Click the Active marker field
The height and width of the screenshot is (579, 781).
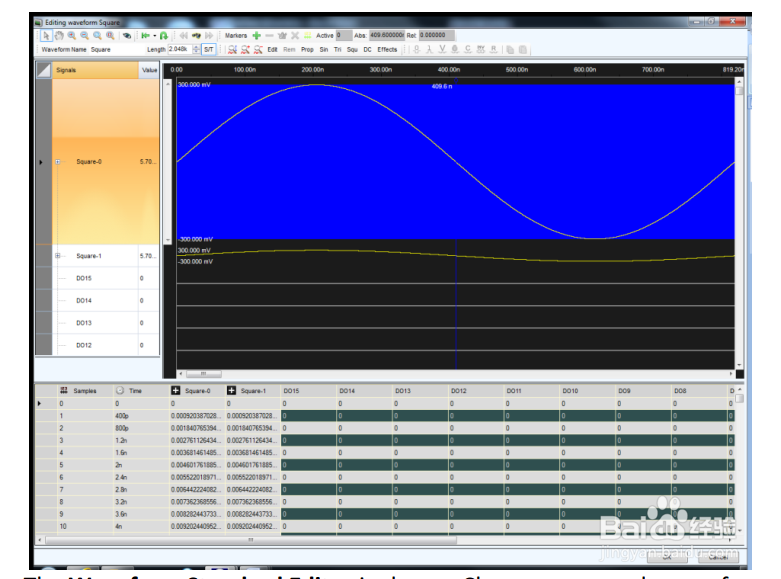[x=343, y=35]
